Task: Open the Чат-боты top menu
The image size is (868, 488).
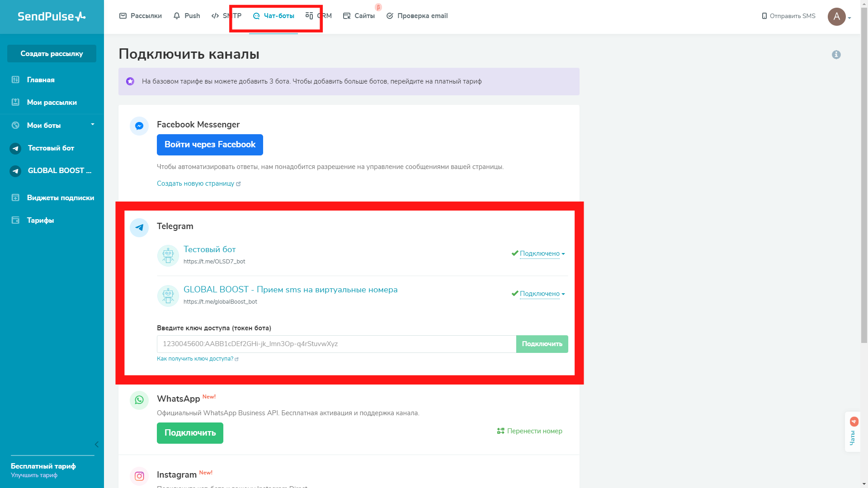Action: tap(274, 16)
